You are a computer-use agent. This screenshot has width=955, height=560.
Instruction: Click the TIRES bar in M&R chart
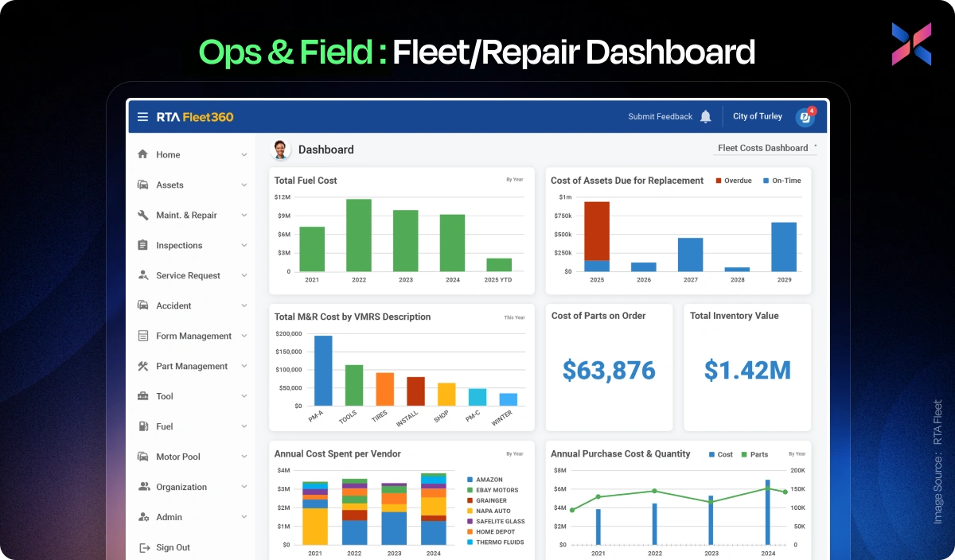(x=385, y=389)
